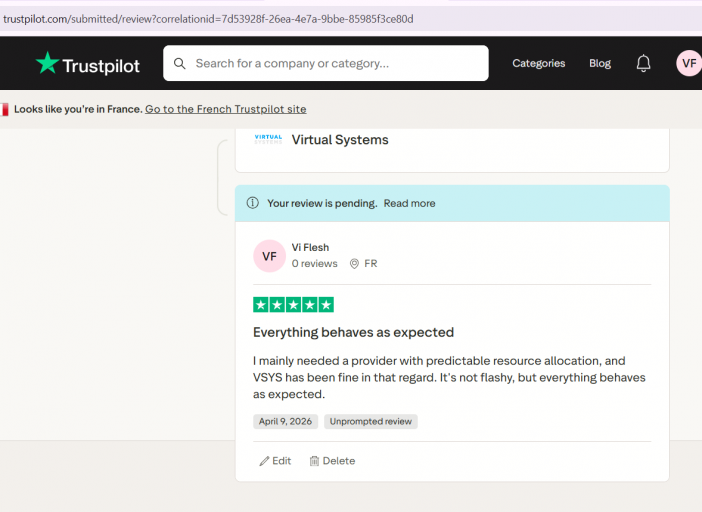
Task: Focus the company or category search field
Action: pos(325,63)
